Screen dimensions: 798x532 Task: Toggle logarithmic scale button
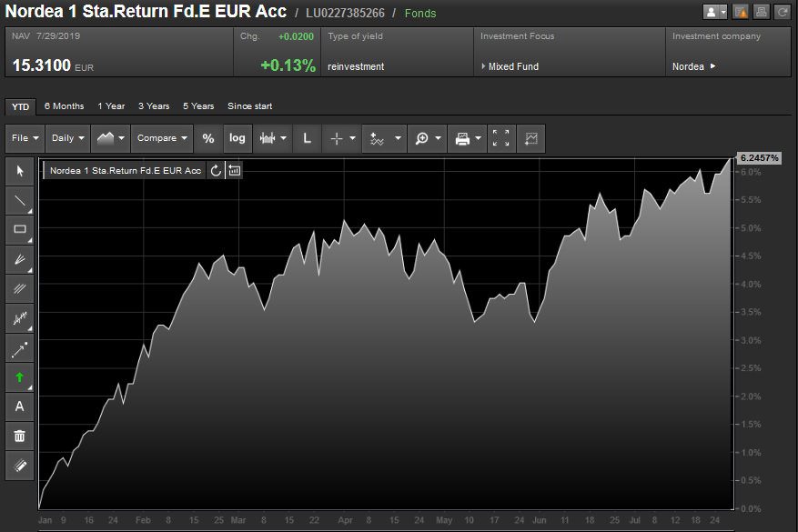(x=237, y=138)
